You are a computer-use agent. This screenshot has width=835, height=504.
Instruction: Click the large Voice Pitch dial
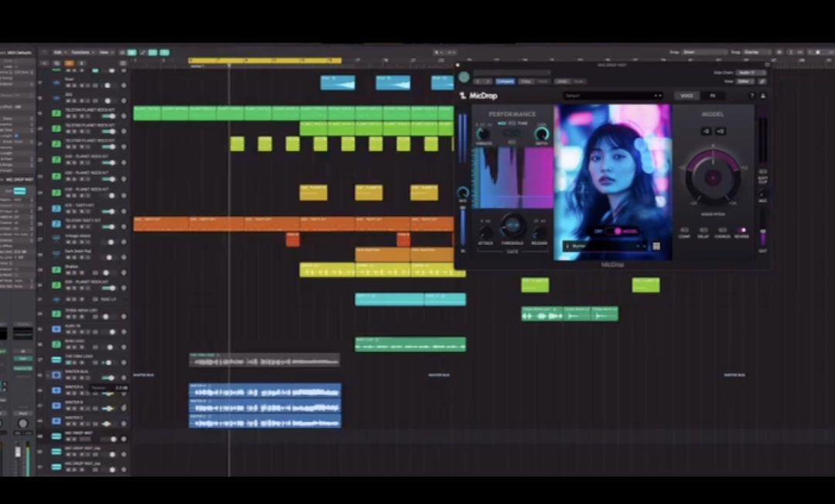pyautogui.click(x=712, y=178)
